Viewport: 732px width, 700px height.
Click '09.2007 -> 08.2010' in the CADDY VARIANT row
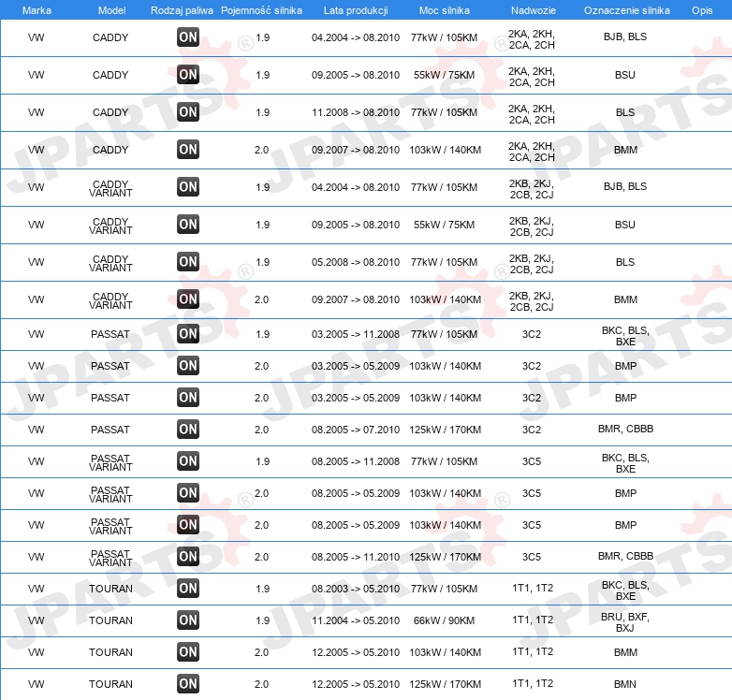(356, 299)
